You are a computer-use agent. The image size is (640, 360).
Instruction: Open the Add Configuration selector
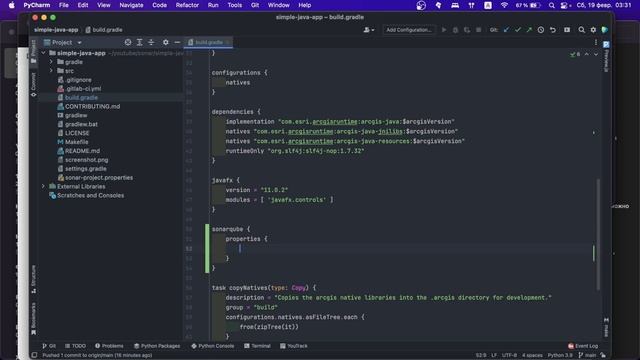409,30
